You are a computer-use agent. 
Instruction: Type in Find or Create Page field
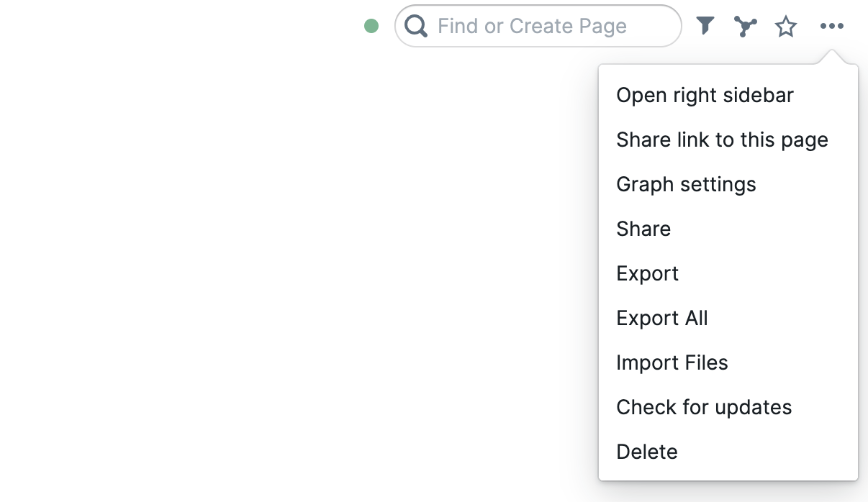coord(547,27)
